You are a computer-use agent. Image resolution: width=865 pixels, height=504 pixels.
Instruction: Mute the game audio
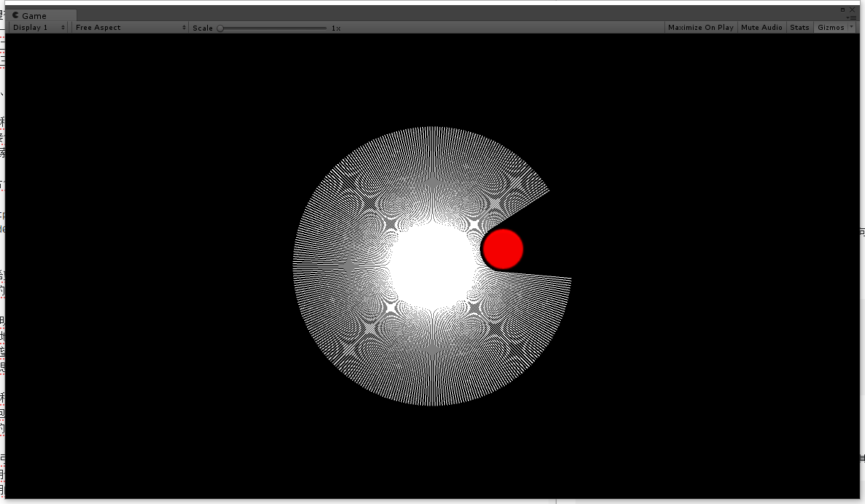pos(761,27)
